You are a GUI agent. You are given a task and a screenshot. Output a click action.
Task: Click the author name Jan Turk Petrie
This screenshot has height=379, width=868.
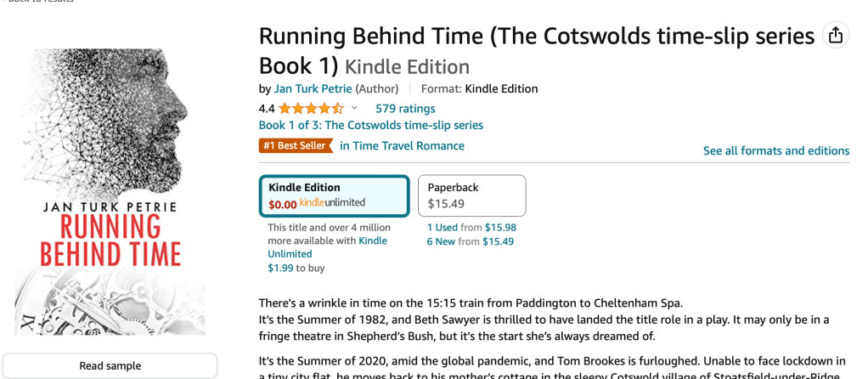click(x=313, y=88)
